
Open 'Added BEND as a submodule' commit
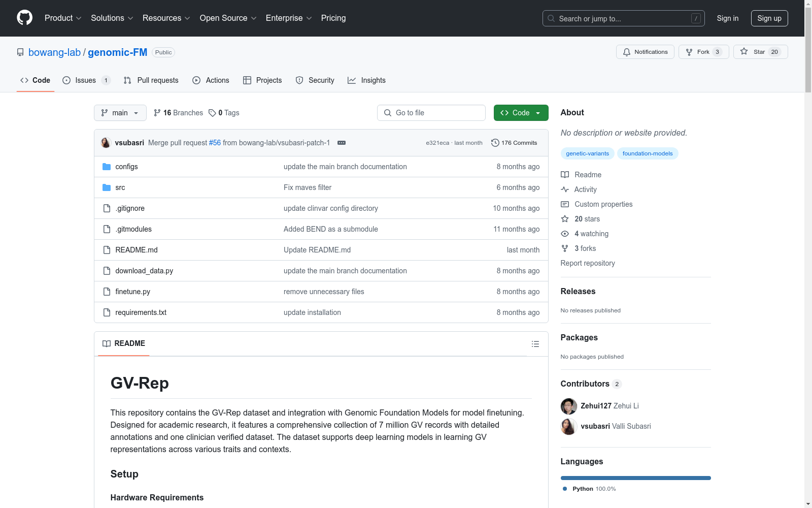331,229
